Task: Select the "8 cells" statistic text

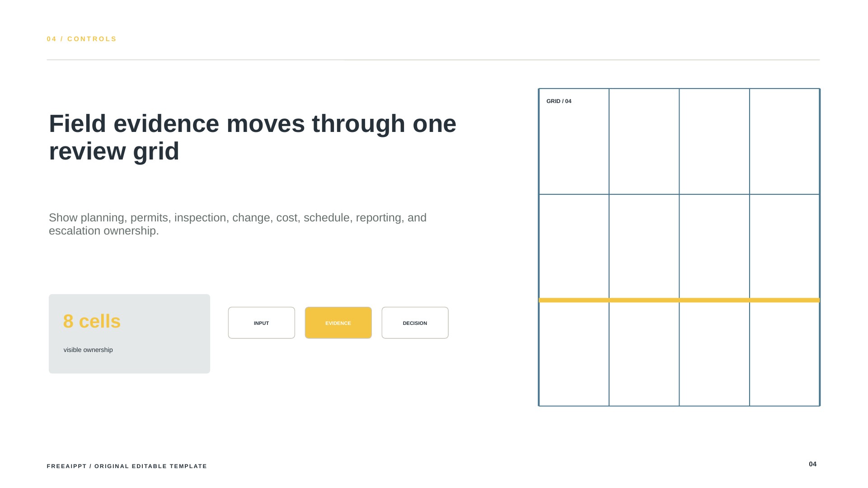Action: tap(92, 321)
